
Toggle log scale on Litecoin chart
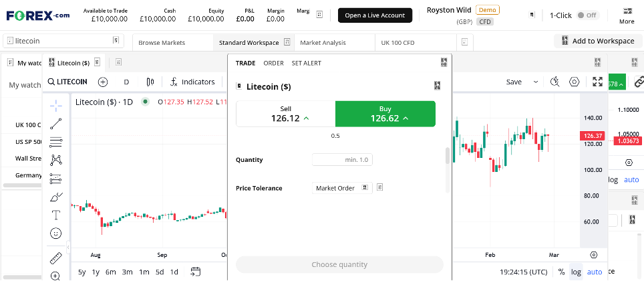[x=576, y=272]
